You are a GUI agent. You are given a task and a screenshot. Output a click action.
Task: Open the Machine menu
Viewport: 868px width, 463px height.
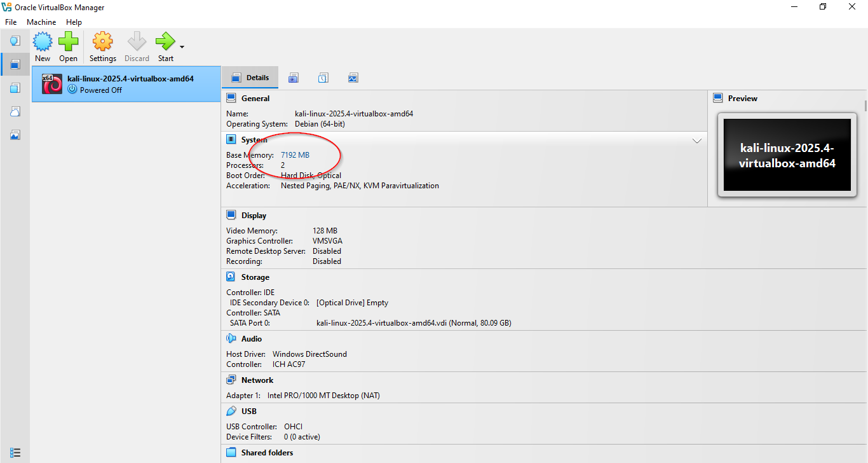pyautogui.click(x=41, y=22)
